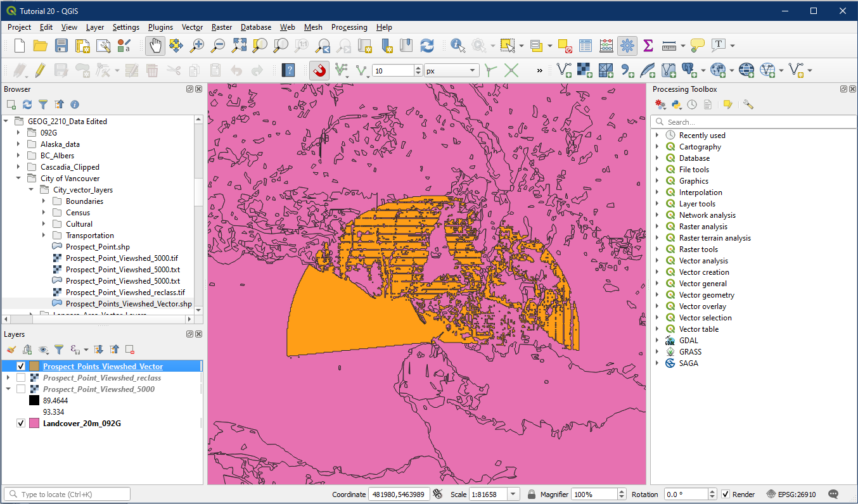The width and height of the screenshot is (858, 504).
Task: Expand the Transportation folder in Browser
Action: coord(44,236)
